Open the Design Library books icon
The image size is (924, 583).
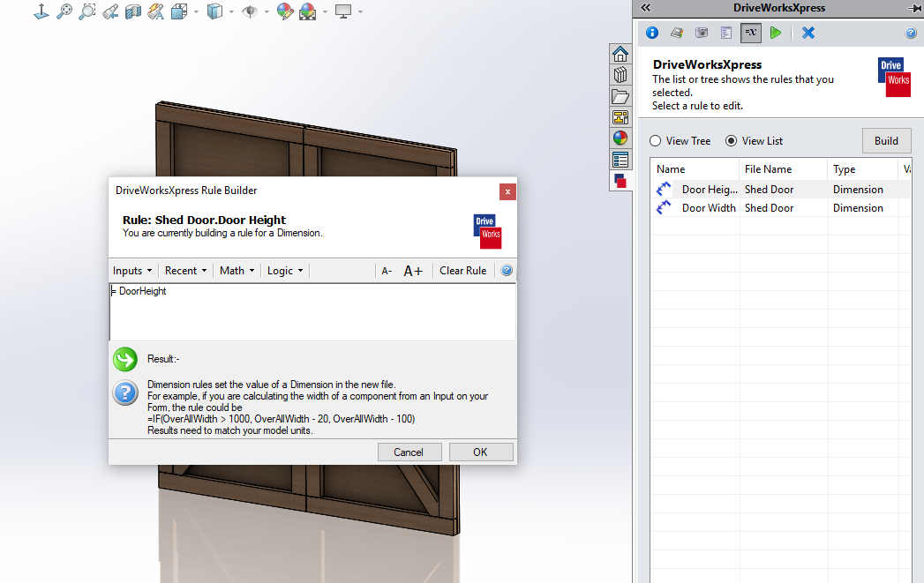pos(620,75)
